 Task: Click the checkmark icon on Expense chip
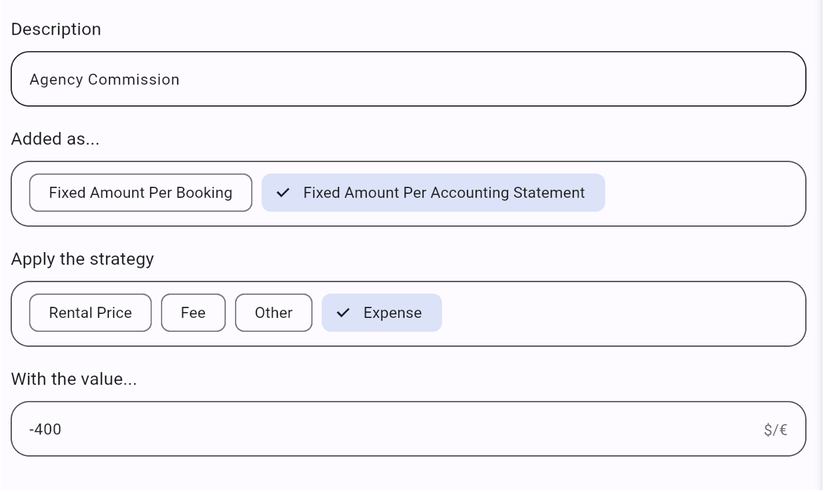343,313
